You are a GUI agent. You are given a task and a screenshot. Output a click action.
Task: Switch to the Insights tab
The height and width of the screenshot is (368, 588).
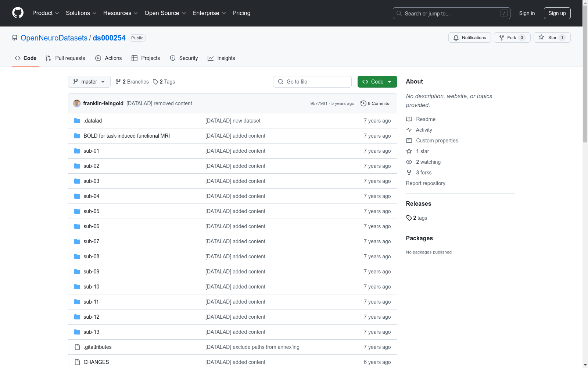(x=221, y=58)
